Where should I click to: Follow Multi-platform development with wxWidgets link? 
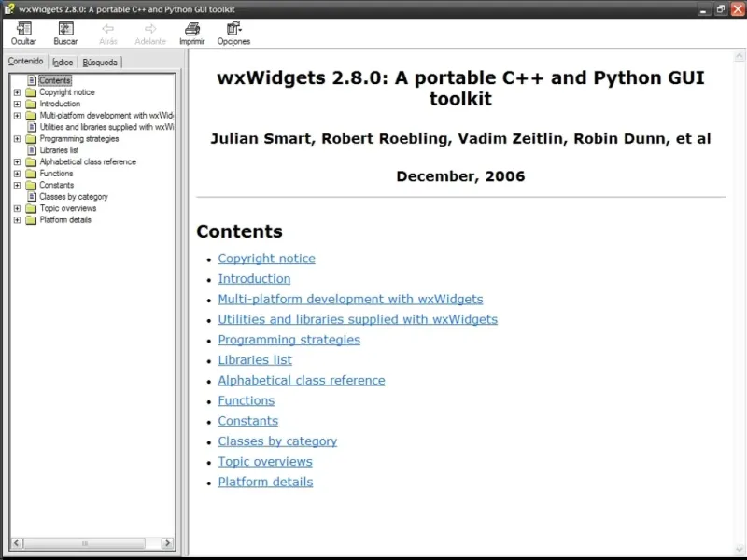click(x=350, y=299)
